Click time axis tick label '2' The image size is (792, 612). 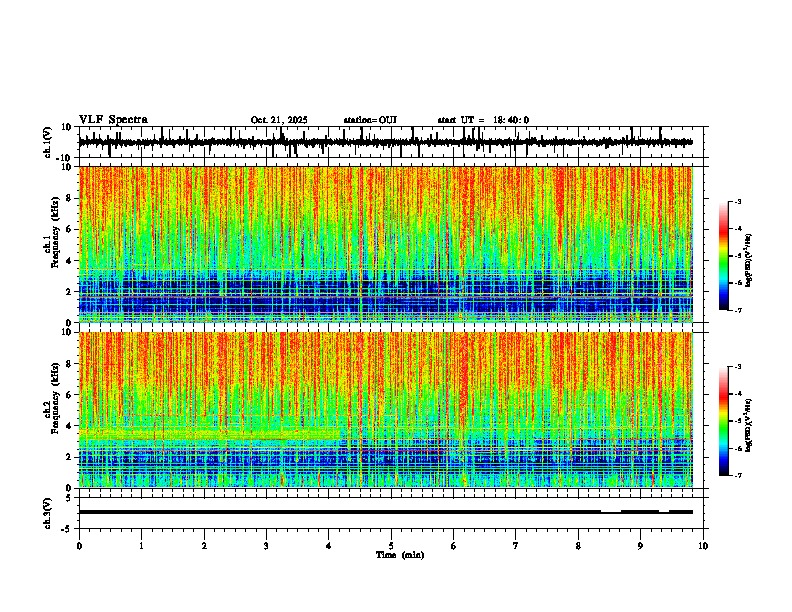(x=204, y=546)
